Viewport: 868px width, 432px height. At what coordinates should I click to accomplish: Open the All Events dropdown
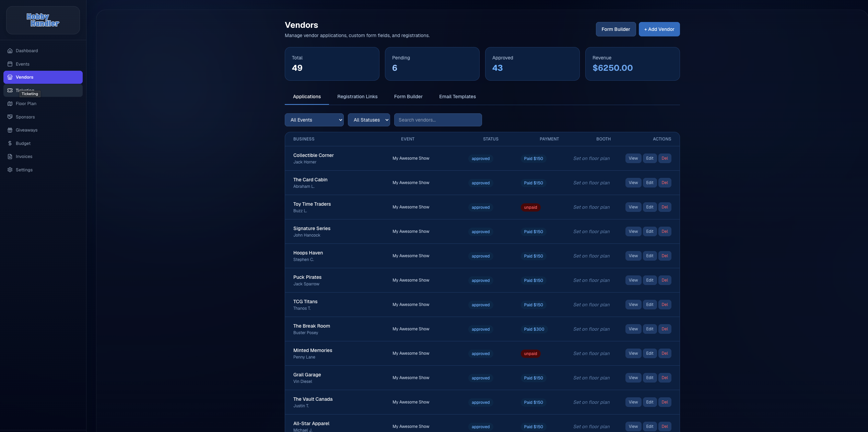click(314, 120)
